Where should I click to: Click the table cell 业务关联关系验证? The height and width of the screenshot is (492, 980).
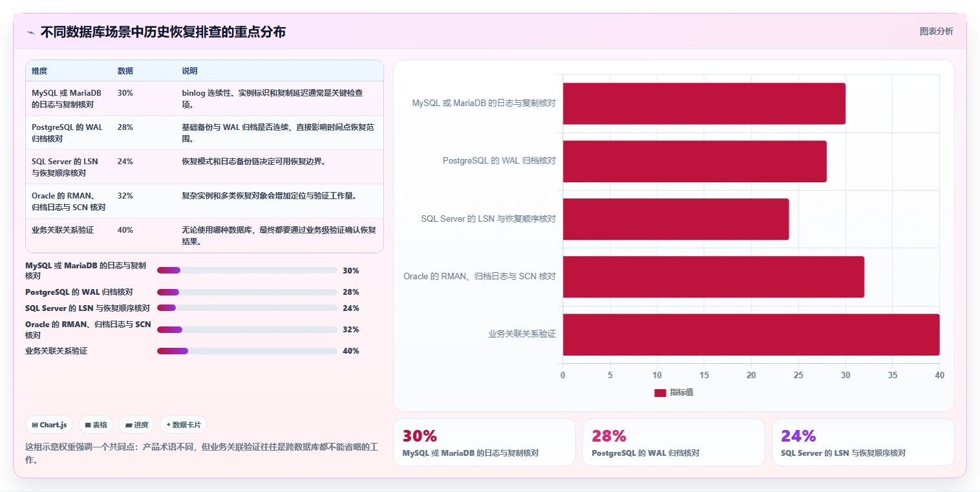[x=68, y=235]
